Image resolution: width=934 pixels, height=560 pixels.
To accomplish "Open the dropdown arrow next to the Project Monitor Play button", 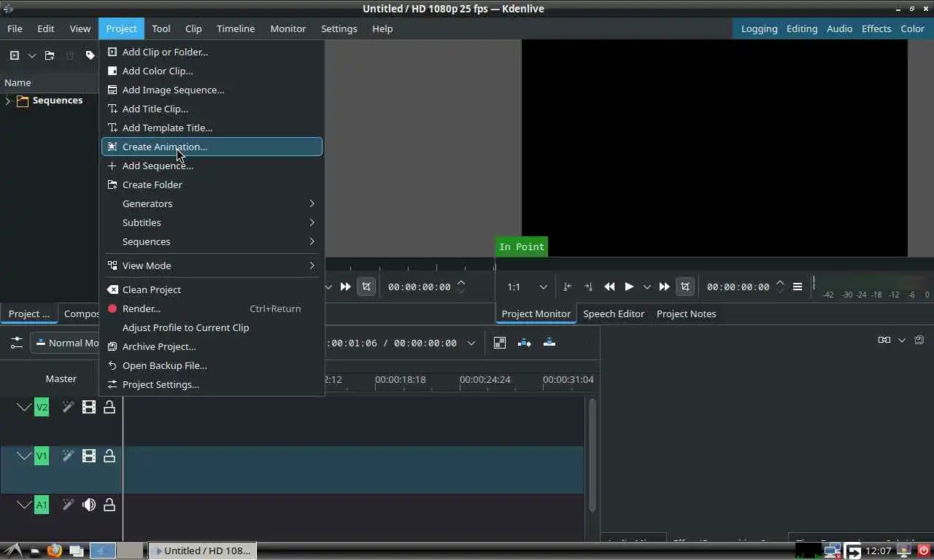I will click(647, 287).
